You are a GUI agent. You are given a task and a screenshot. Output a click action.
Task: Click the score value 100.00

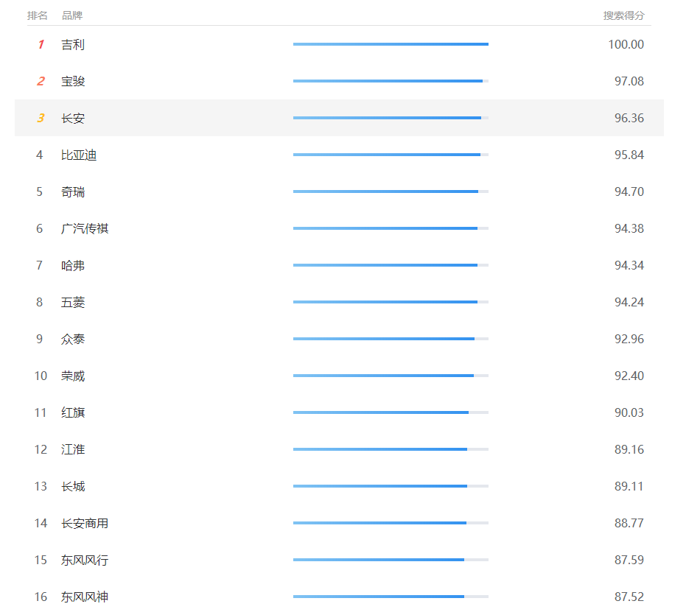(x=626, y=45)
